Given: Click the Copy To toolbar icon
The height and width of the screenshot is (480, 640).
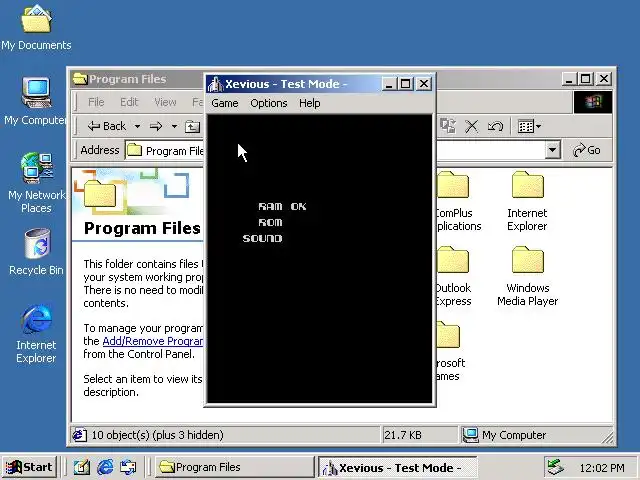Looking at the screenshot, I should pyautogui.click(x=448, y=127).
